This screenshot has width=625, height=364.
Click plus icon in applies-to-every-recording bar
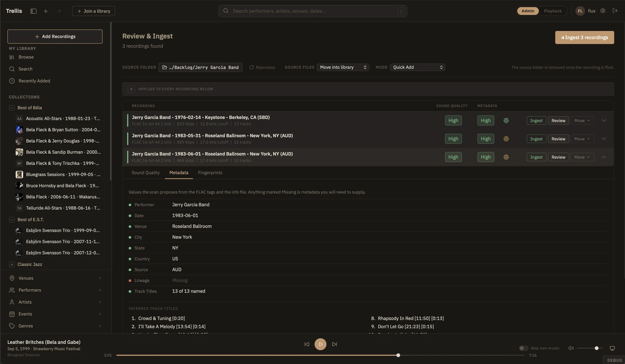coord(131,89)
